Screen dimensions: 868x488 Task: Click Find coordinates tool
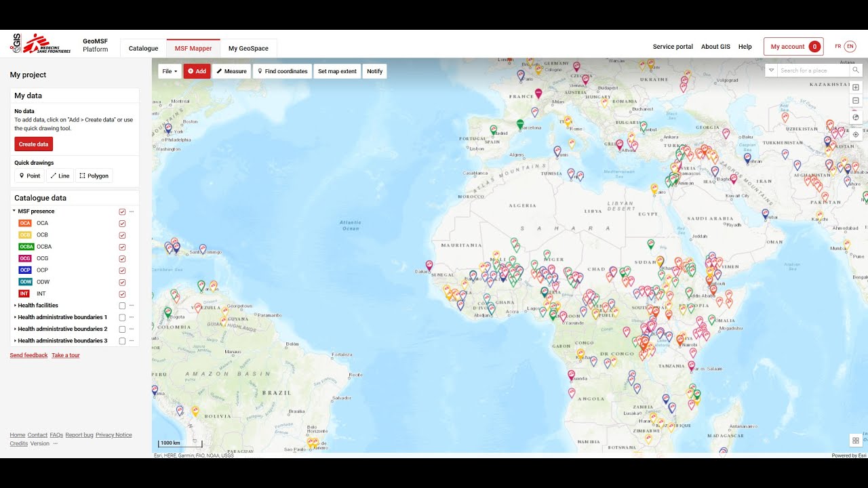[283, 71]
